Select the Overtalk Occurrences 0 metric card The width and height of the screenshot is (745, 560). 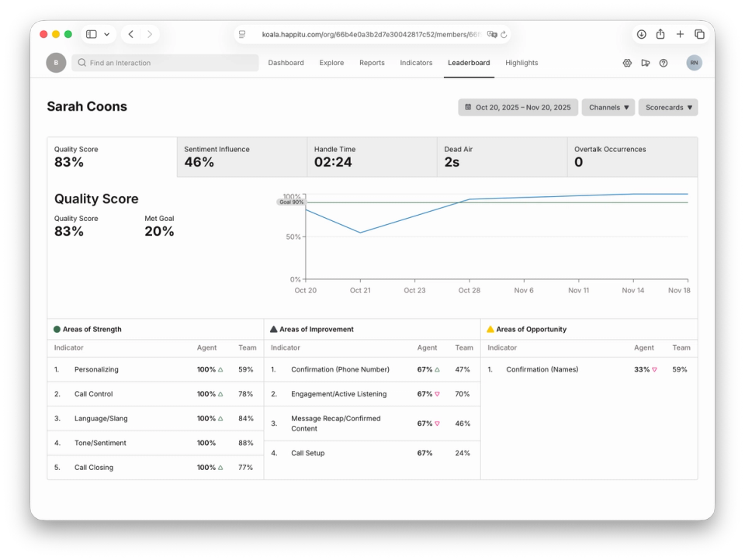point(632,157)
